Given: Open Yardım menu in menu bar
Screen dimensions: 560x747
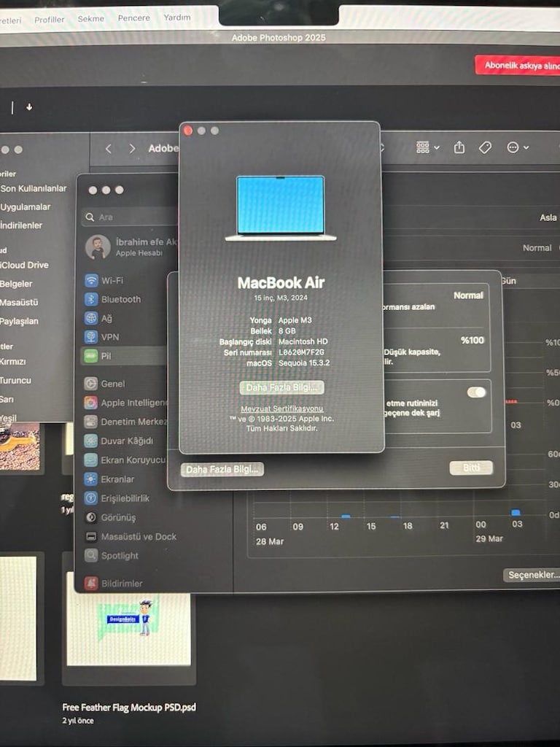Looking at the screenshot, I should click(x=177, y=18).
